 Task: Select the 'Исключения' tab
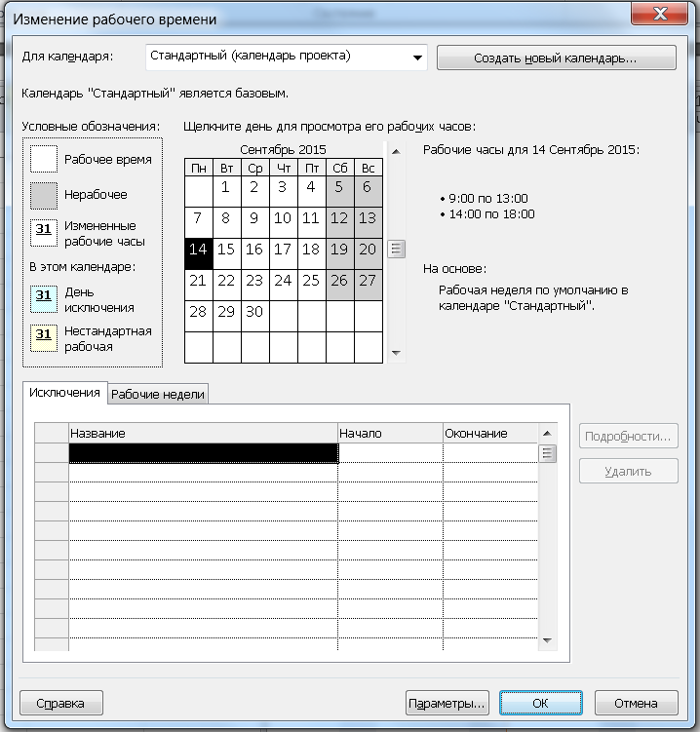point(65,393)
